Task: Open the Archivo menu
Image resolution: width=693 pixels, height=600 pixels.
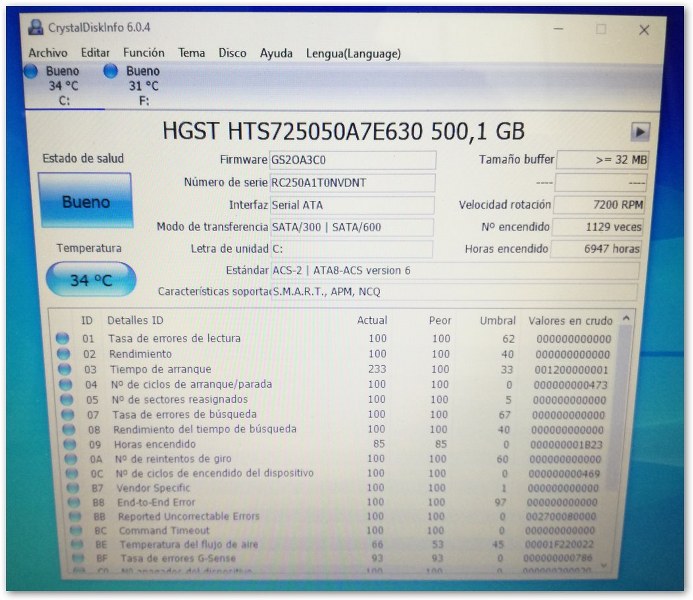Action: pos(48,53)
